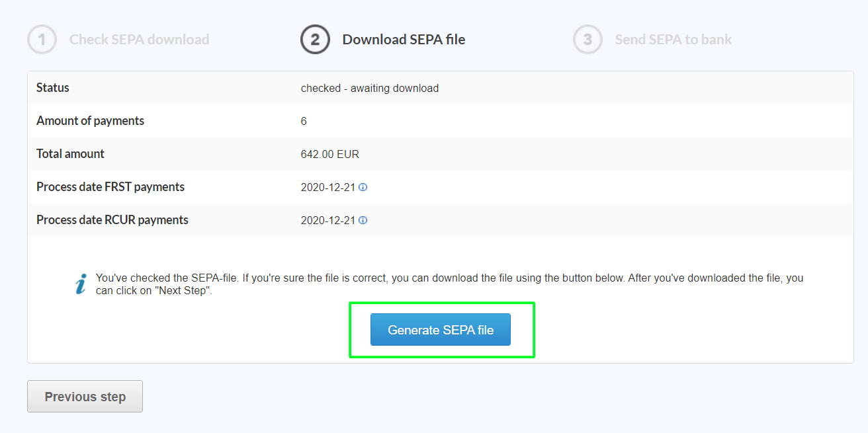Click the Amount of payments value 6
Image resolution: width=868 pixels, height=433 pixels.
pyautogui.click(x=304, y=120)
